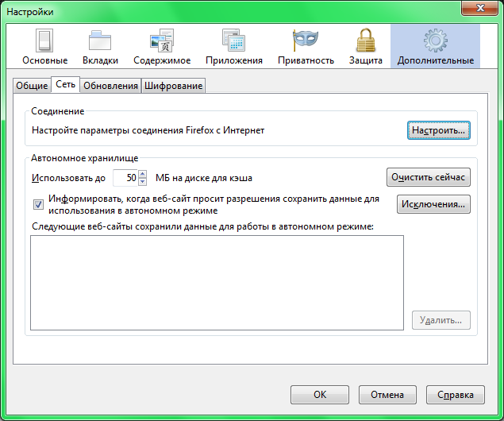Switch to the Обновления tab
The height and width of the screenshot is (421, 504).
110,86
